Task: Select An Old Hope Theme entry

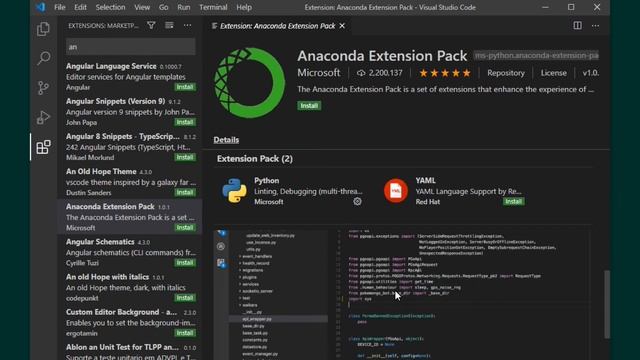Action: tap(130, 182)
